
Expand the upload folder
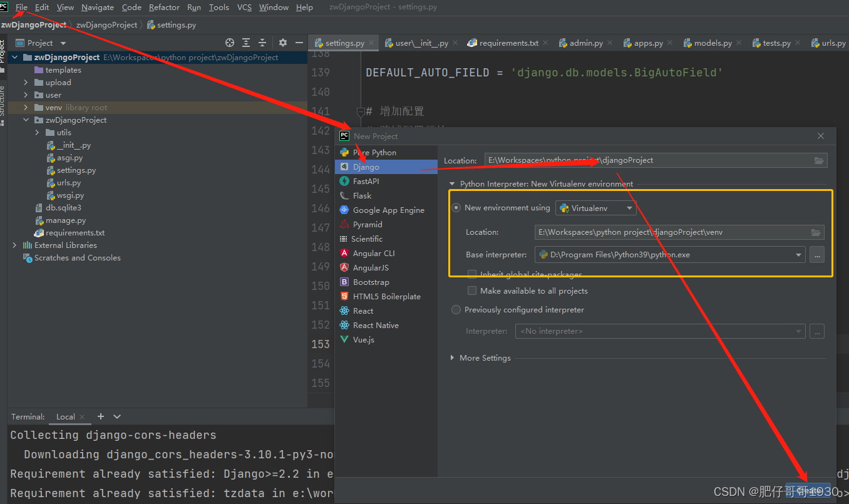(x=26, y=83)
